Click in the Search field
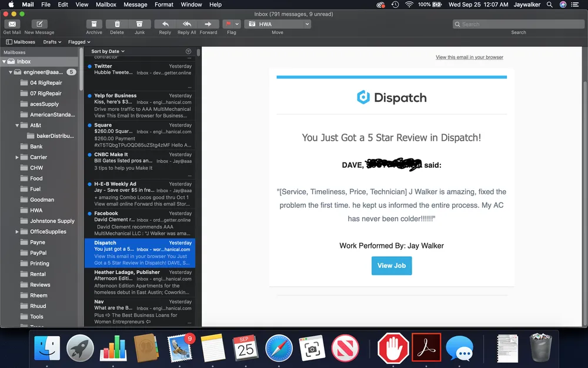 pyautogui.click(x=517, y=24)
